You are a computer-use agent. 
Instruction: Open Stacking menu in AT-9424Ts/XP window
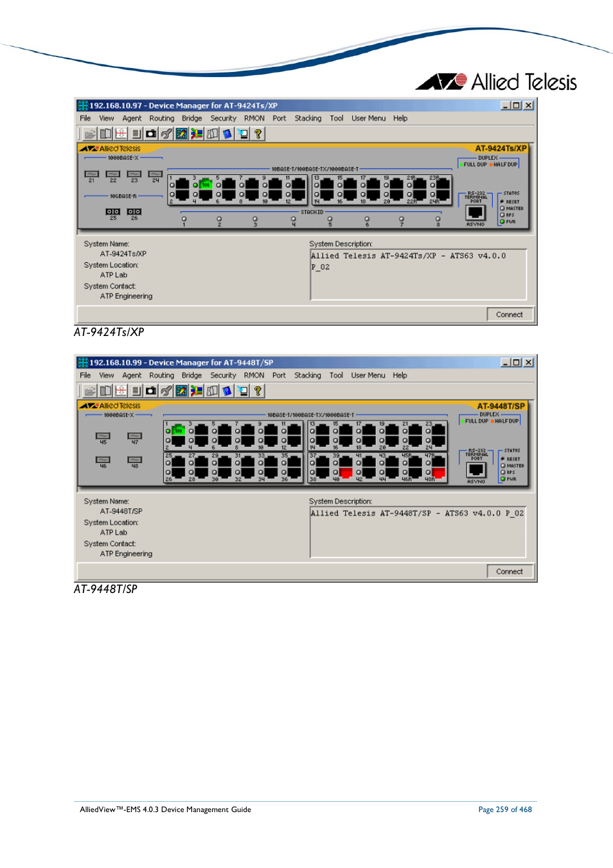[x=308, y=118]
